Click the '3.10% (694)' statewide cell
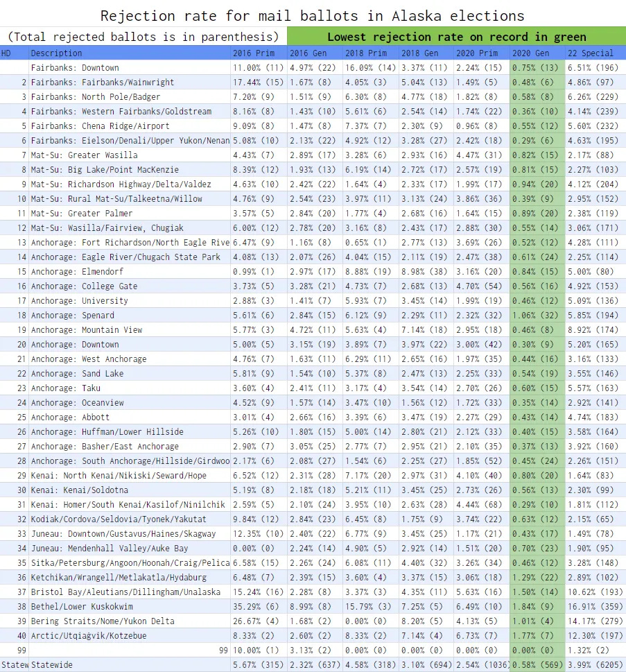 click(x=426, y=665)
